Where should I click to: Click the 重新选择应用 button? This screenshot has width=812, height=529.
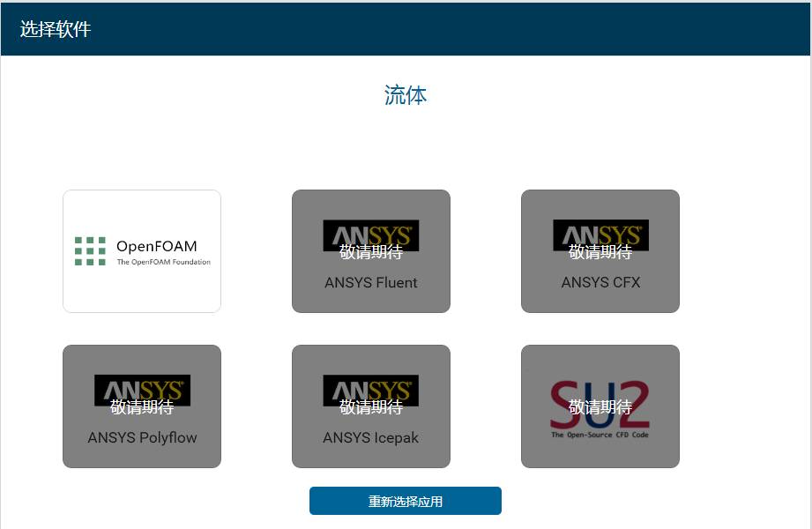point(406,501)
